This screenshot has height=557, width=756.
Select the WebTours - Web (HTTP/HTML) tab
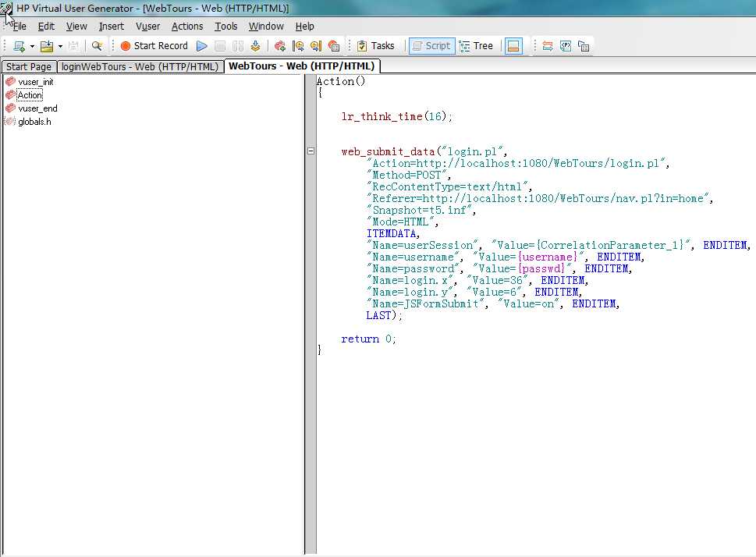click(302, 66)
